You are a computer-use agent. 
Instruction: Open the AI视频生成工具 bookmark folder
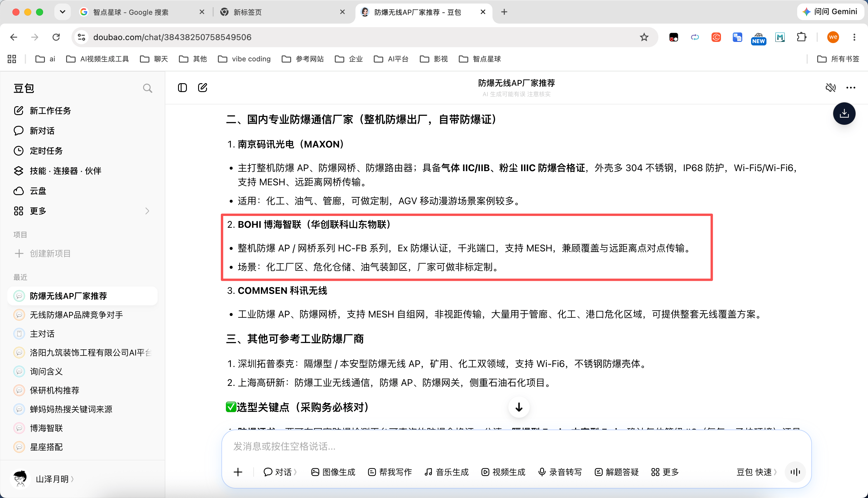[97, 59]
